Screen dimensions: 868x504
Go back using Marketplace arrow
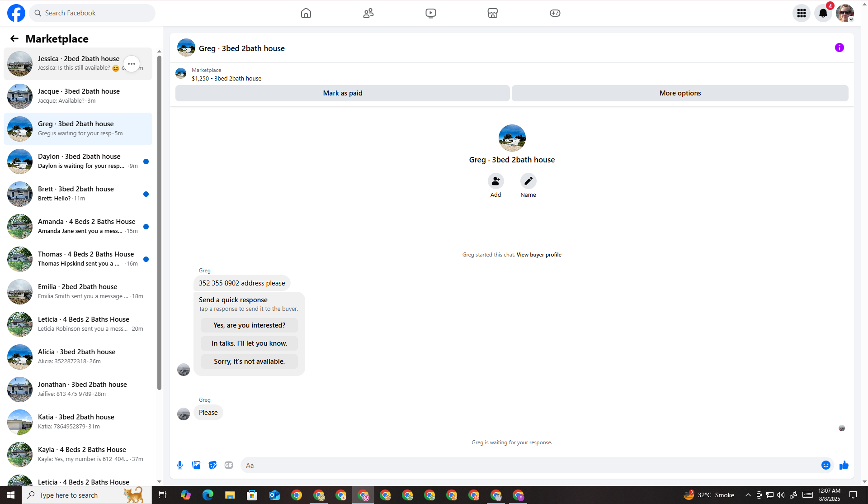click(14, 39)
